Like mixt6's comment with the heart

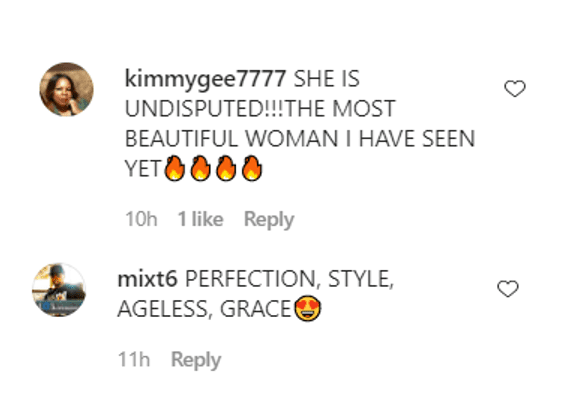(508, 289)
